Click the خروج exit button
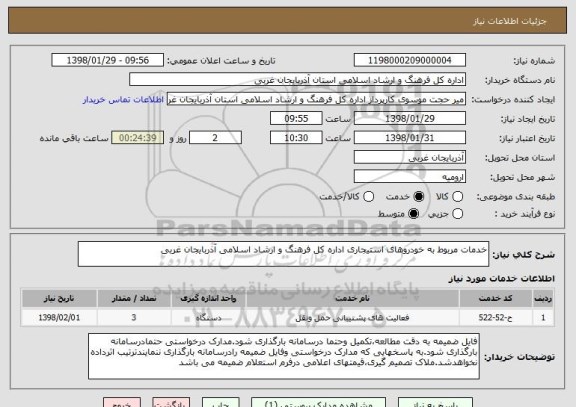The height and width of the screenshot is (407, 576). tap(122, 403)
